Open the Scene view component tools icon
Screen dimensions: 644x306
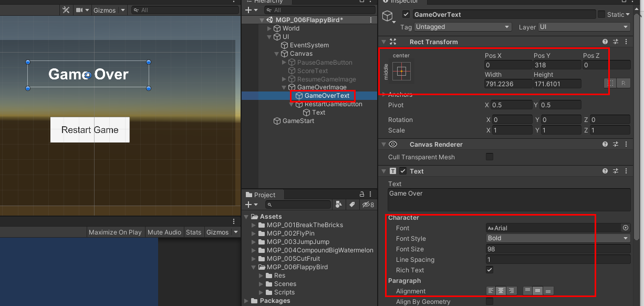click(66, 10)
